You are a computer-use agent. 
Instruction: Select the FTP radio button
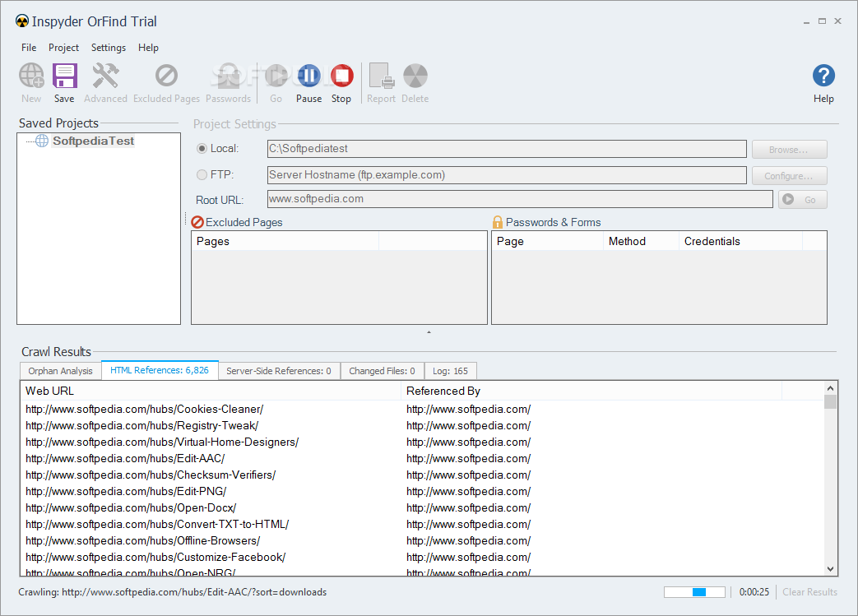tap(202, 175)
